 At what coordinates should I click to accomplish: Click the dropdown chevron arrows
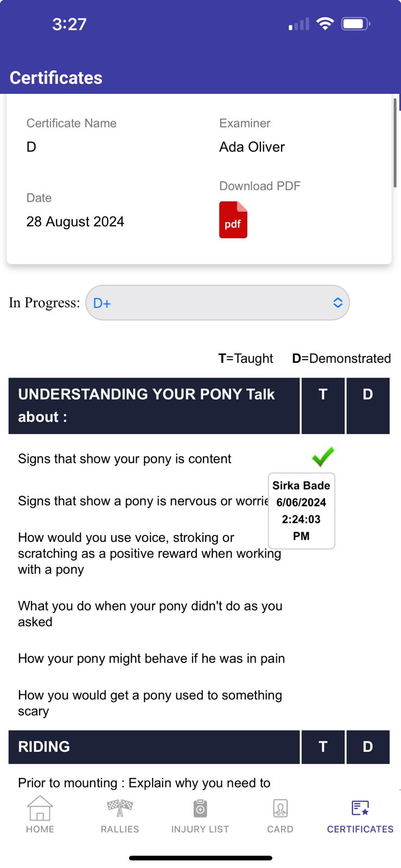coord(338,303)
